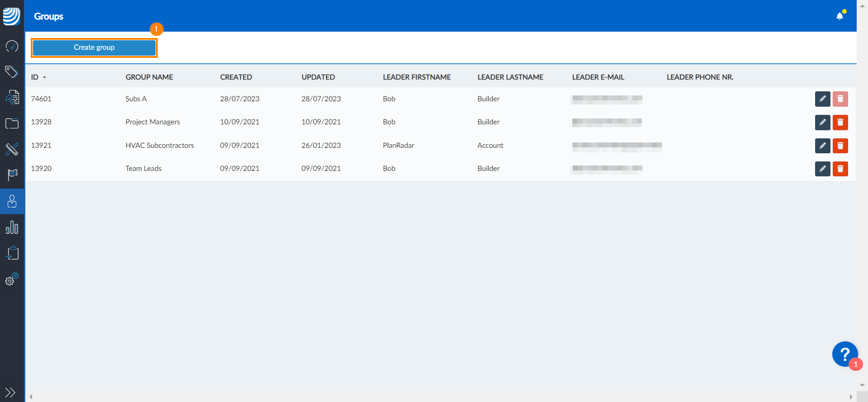The width and height of the screenshot is (868, 402).
Task: Open the clipboard reports icon in sidebar
Action: click(12, 253)
